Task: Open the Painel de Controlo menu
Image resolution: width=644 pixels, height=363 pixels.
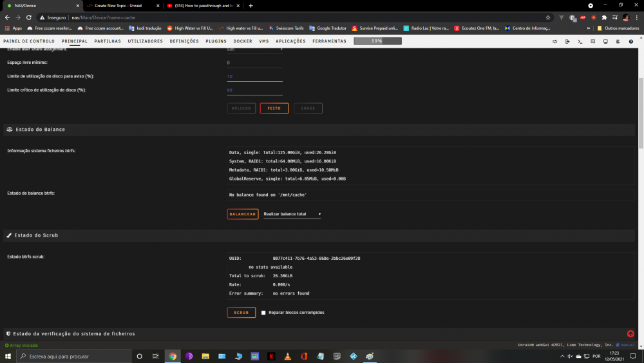Action: click(x=29, y=41)
